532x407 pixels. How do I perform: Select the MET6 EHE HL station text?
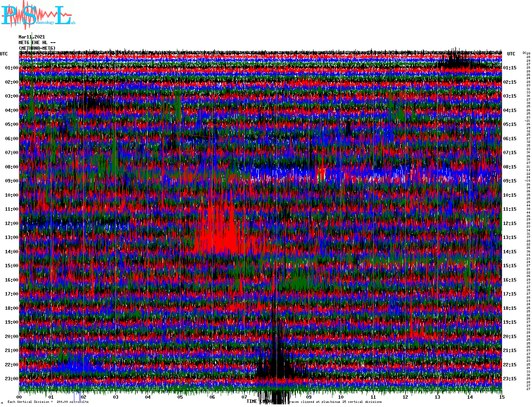click(37, 43)
